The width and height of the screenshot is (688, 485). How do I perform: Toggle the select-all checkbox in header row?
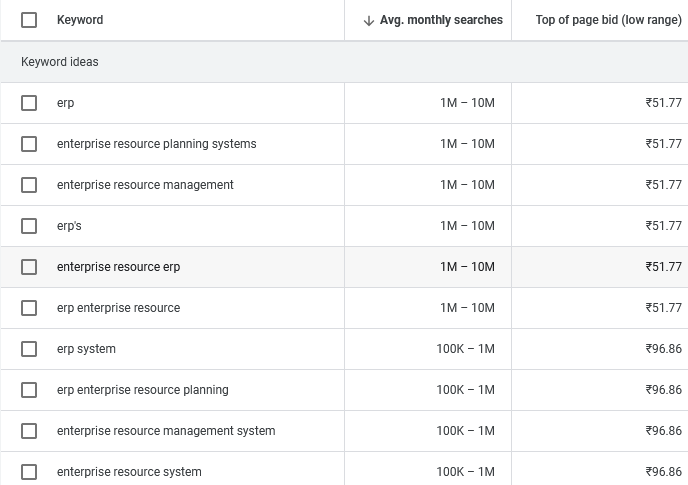[x=29, y=20]
